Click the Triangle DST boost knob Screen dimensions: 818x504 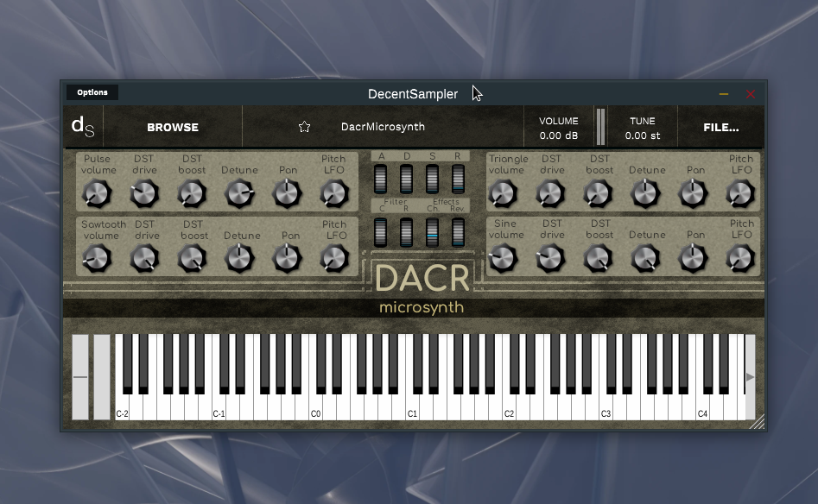click(x=598, y=193)
